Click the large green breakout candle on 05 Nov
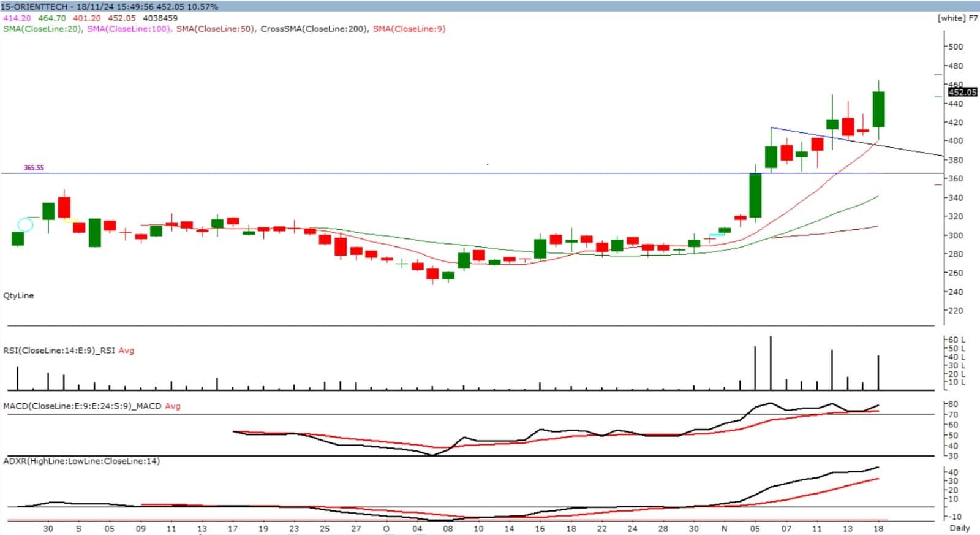The height and width of the screenshot is (535, 980). [755, 195]
